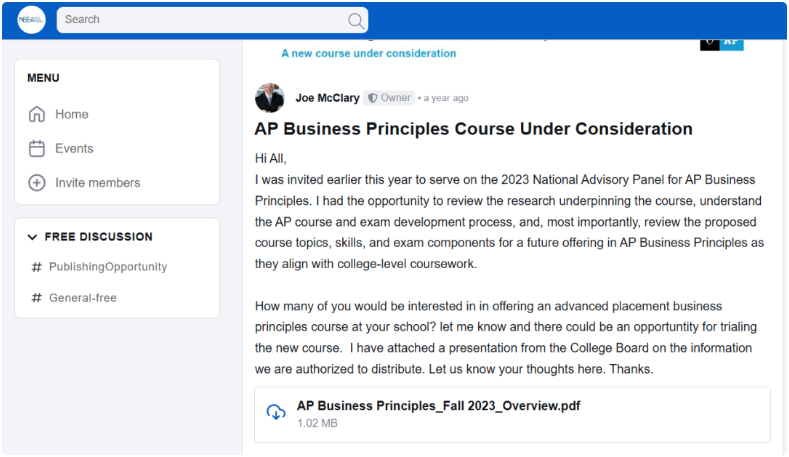Screen dimensions: 789x457
Task: Focus the Search input field
Action: (212, 20)
